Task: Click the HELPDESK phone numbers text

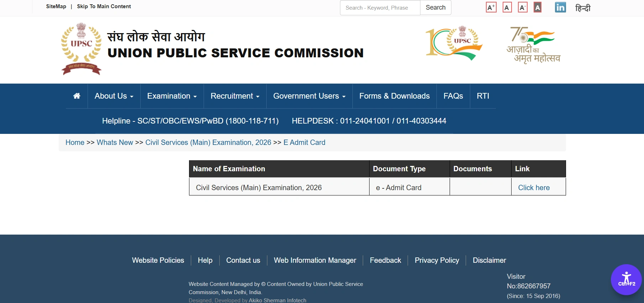Action: coord(369,121)
